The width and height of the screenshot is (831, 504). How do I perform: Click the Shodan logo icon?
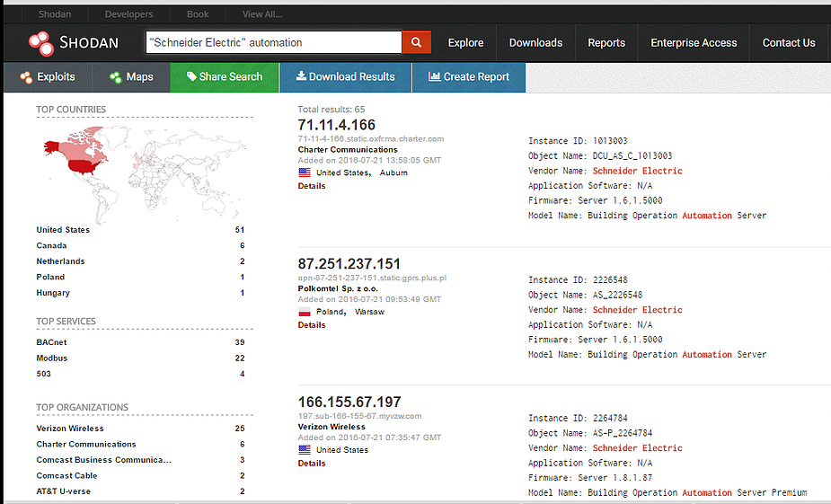pos(41,43)
